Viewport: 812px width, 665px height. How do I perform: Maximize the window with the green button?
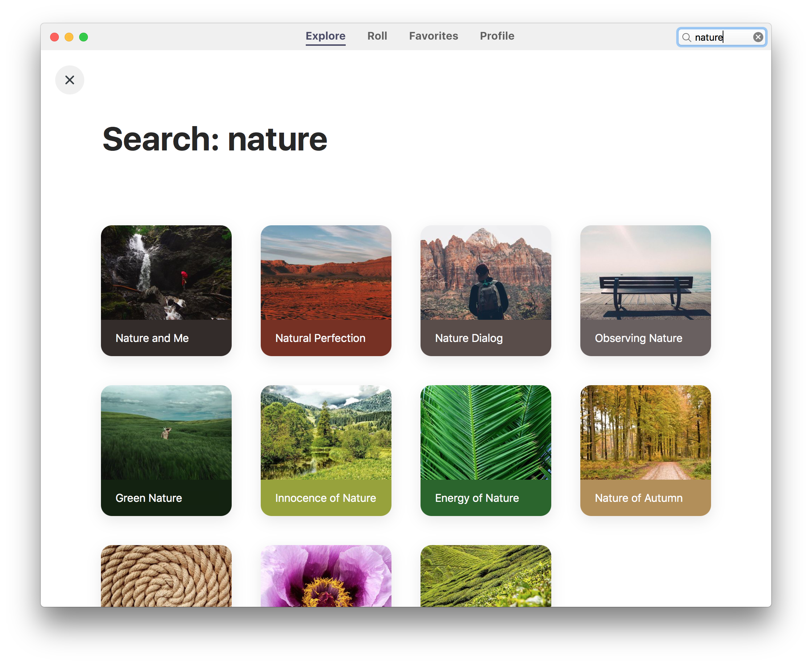(84, 37)
